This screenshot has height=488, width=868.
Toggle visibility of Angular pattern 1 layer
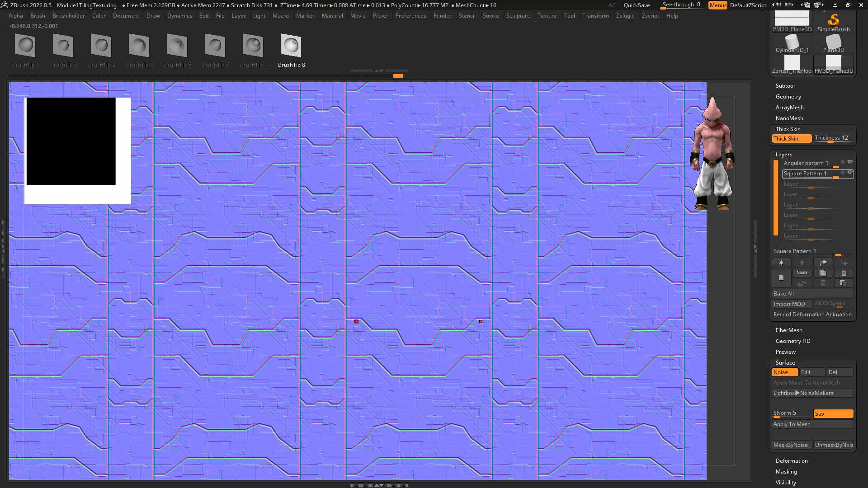[x=850, y=162]
